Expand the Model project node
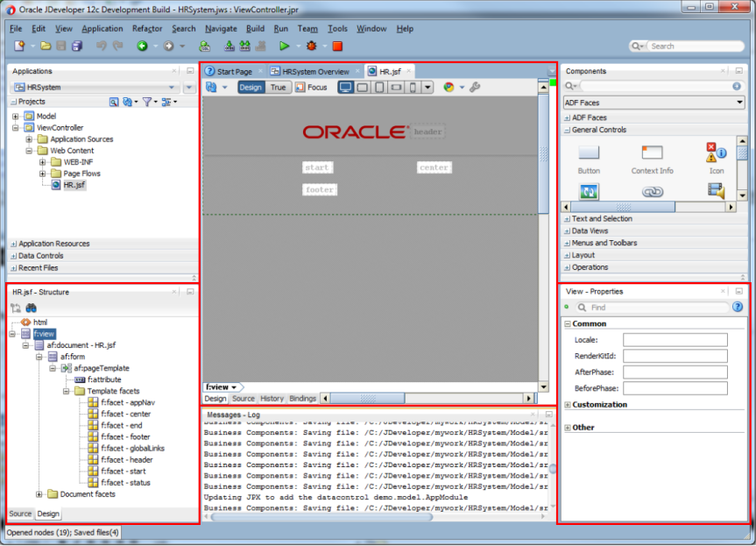 tap(16, 117)
